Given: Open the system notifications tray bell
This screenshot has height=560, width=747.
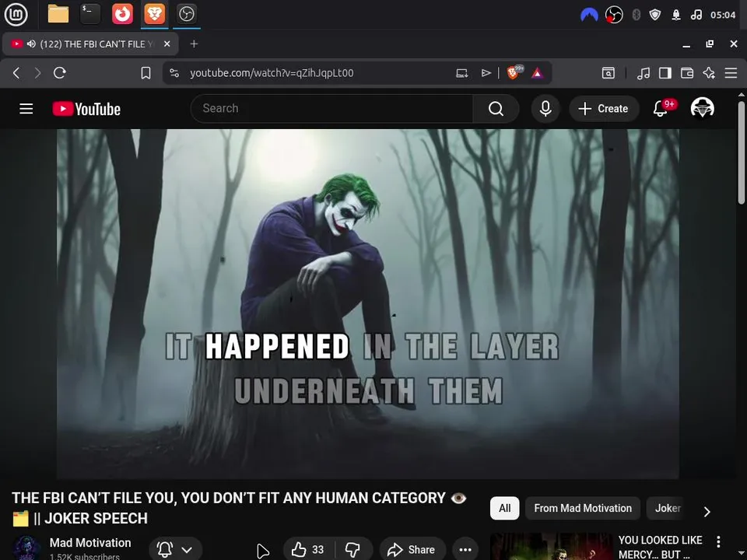Looking at the screenshot, I should click(676, 15).
